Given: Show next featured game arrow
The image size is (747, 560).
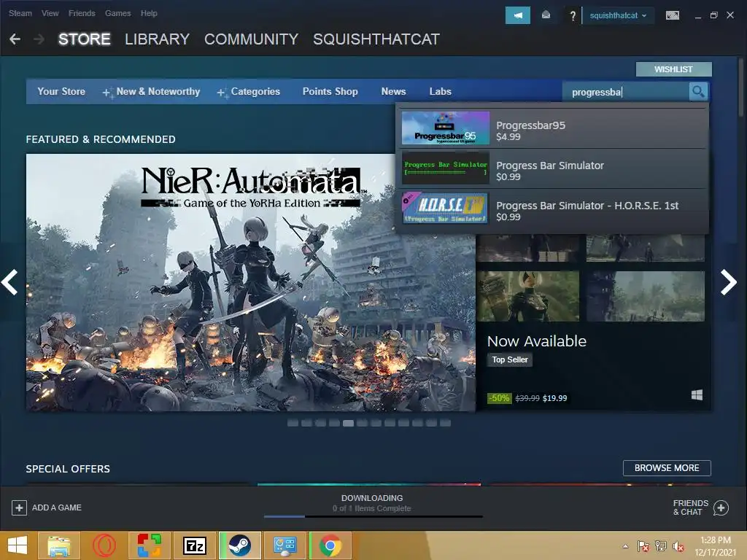Looking at the screenshot, I should (x=729, y=282).
